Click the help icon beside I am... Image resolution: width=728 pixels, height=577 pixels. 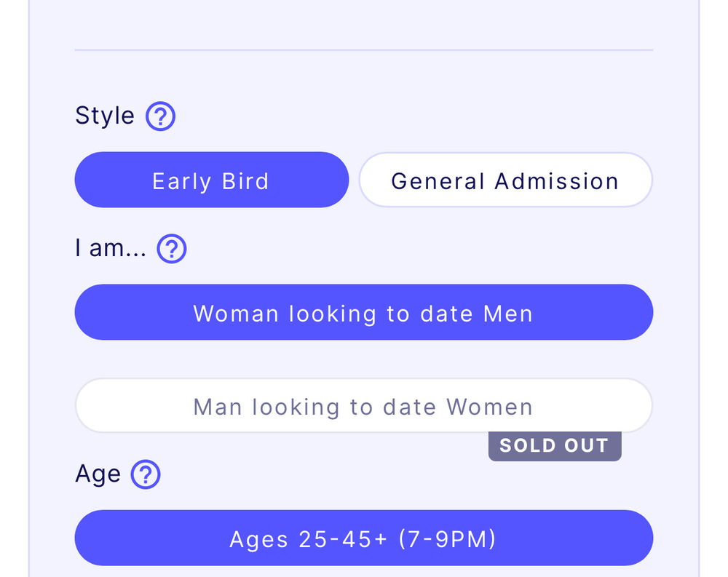pos(171,248)
